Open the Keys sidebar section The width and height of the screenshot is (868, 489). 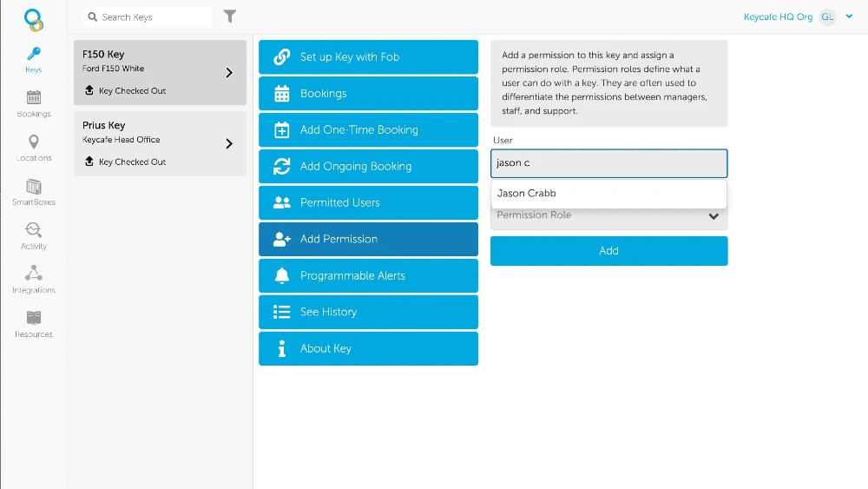[x=34, y=60]
